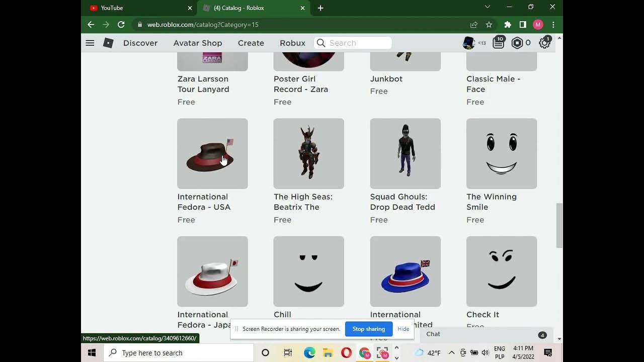Click the Winning Smile face thumbnail
644x362 pixels.
click(x=502, y=154)
